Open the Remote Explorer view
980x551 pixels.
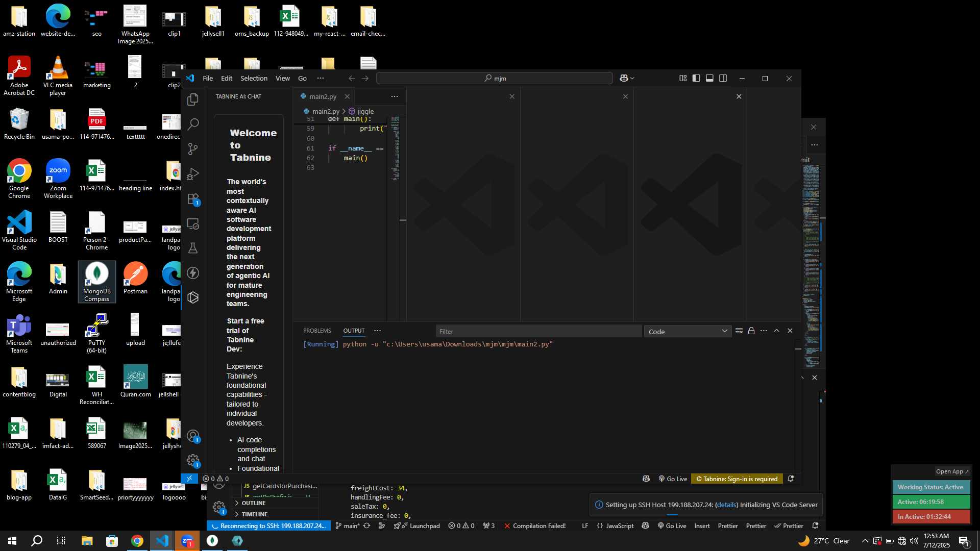[x=193, y=223]
